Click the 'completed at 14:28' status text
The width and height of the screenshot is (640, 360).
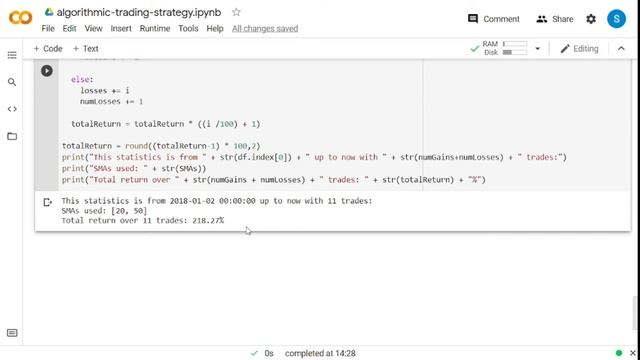click(320, 353)
